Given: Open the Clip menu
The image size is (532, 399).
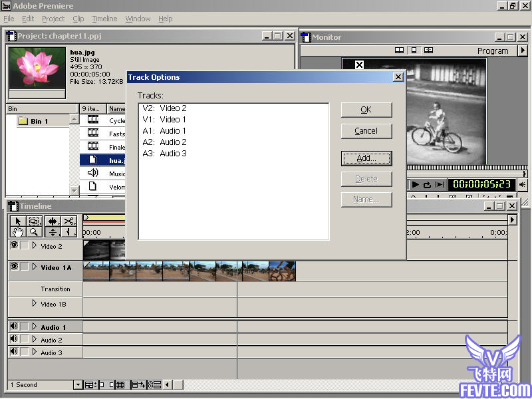Looking at the screenshot, I should 78,19.
